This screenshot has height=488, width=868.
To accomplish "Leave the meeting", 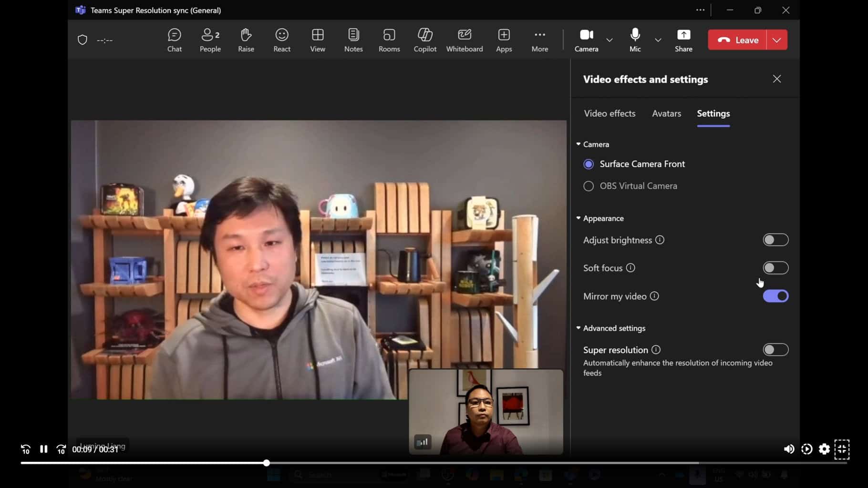I will (737, 40).
